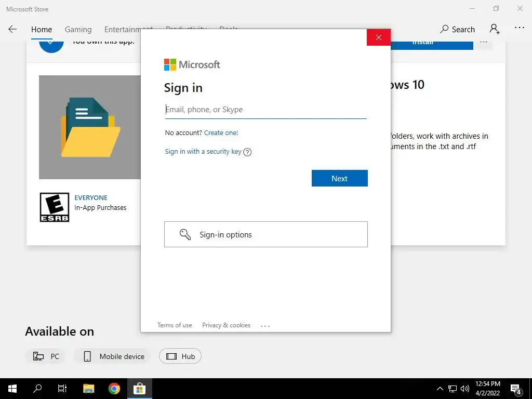Open the Home tab
The height and width of the screenshot is (399, 532).
(42, 30)
